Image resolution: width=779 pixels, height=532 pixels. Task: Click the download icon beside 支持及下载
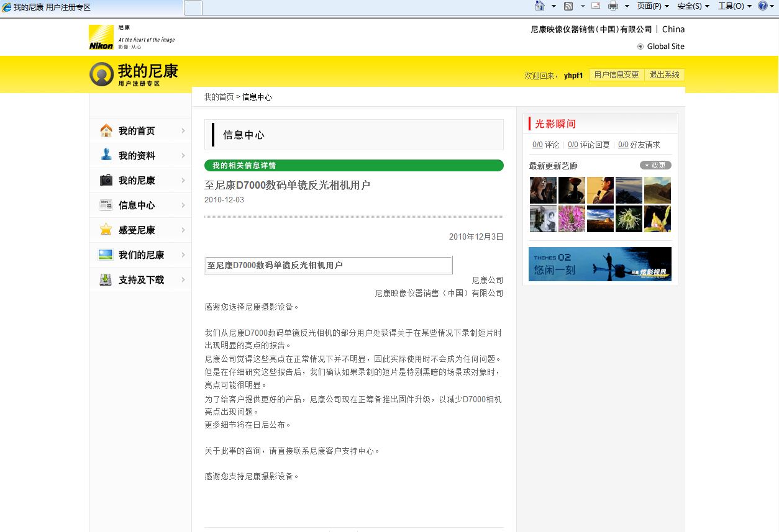(106, 280)
